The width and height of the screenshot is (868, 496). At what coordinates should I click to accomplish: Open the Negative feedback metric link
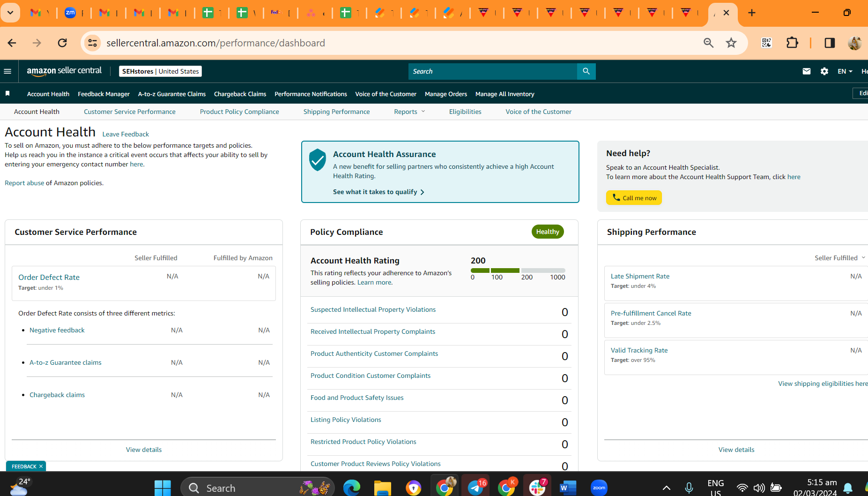coord(57,330)
